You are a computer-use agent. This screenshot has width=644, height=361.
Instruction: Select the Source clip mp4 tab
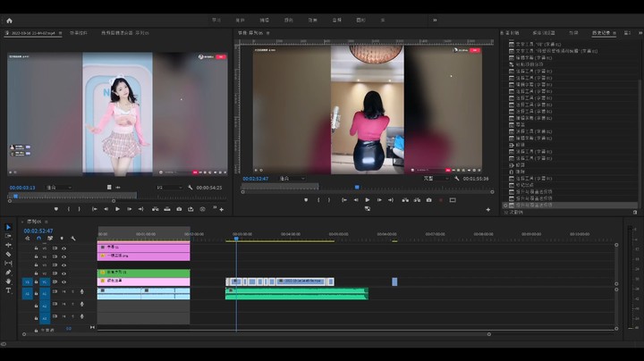pos(33,33)
